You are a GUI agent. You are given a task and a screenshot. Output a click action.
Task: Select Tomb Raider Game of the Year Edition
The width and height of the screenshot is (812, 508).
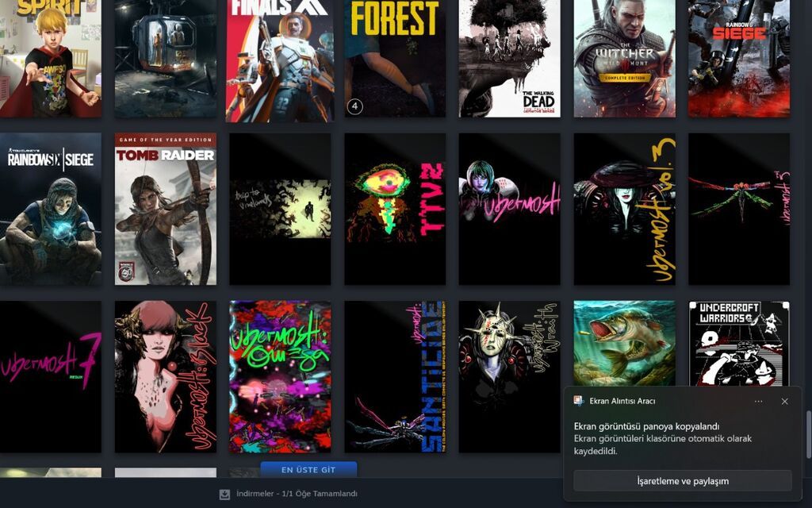(166, 209)
